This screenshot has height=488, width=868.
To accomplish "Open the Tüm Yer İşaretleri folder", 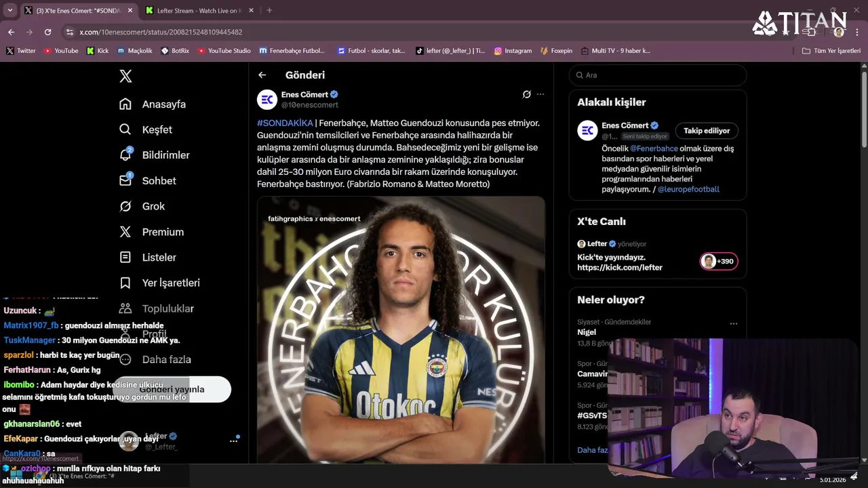I will tap(831, 51).
